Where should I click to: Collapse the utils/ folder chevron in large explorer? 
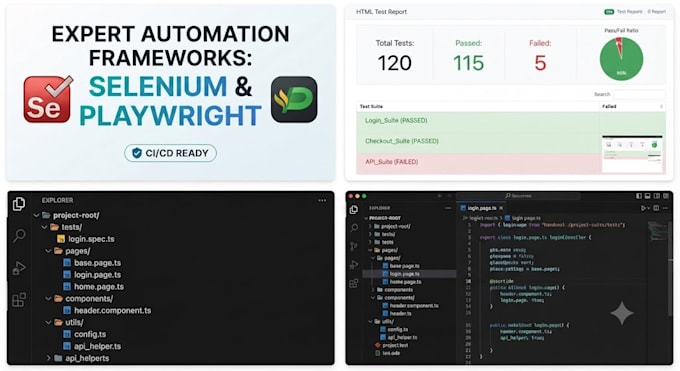click(x=49, y=322)
